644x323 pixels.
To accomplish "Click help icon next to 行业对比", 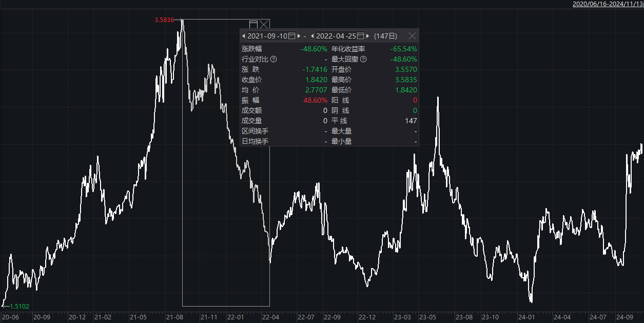I will (274, 59).
